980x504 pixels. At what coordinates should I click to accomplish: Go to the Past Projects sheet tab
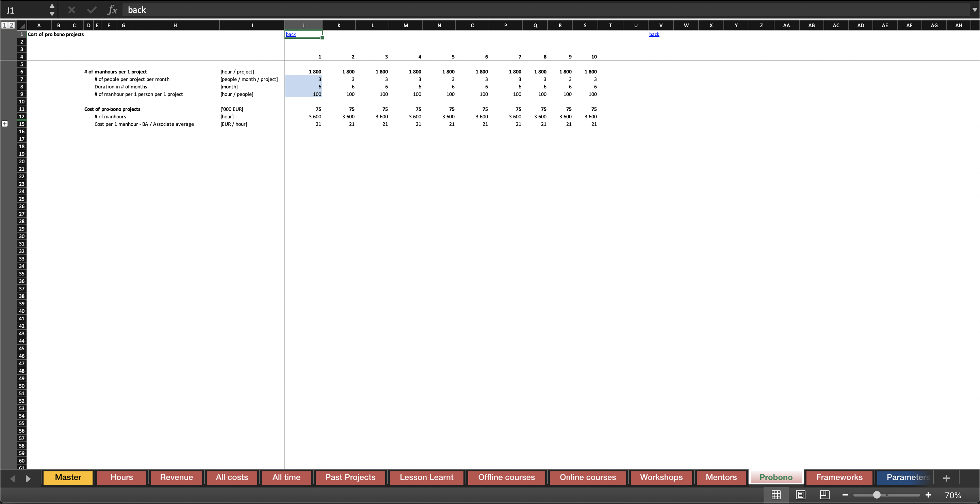[x=350, y=477]
